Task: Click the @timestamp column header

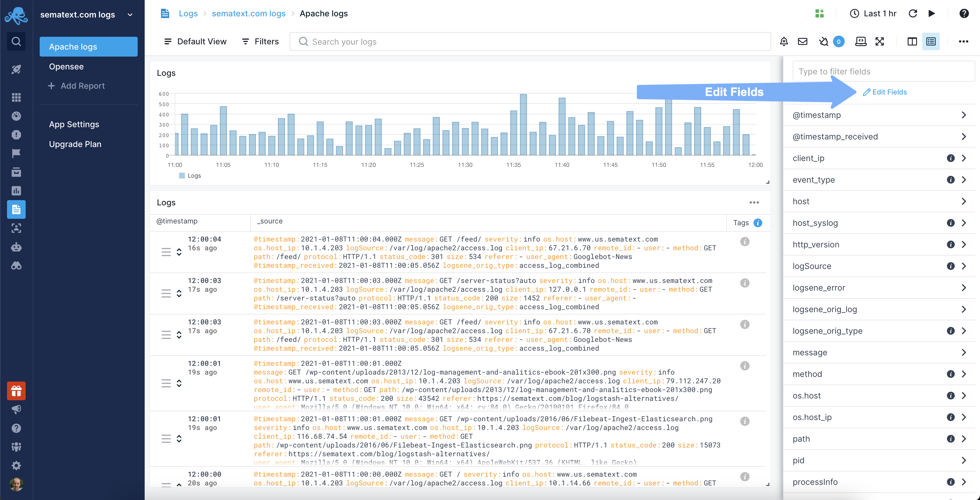Action: tap(177, 221)
